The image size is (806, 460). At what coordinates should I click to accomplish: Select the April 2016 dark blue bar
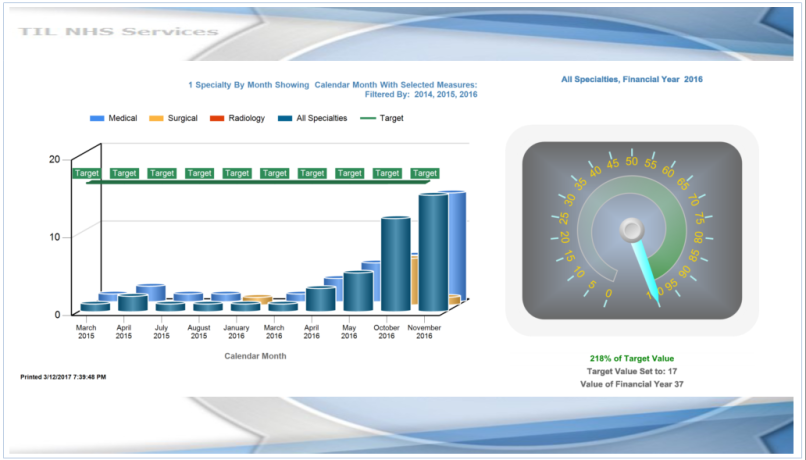(320, 299)
